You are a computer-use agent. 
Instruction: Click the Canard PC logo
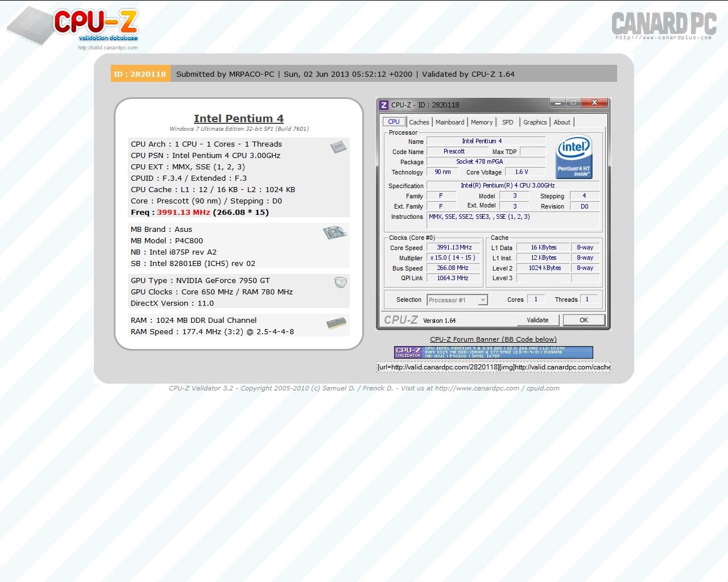[x=663, y=26]
